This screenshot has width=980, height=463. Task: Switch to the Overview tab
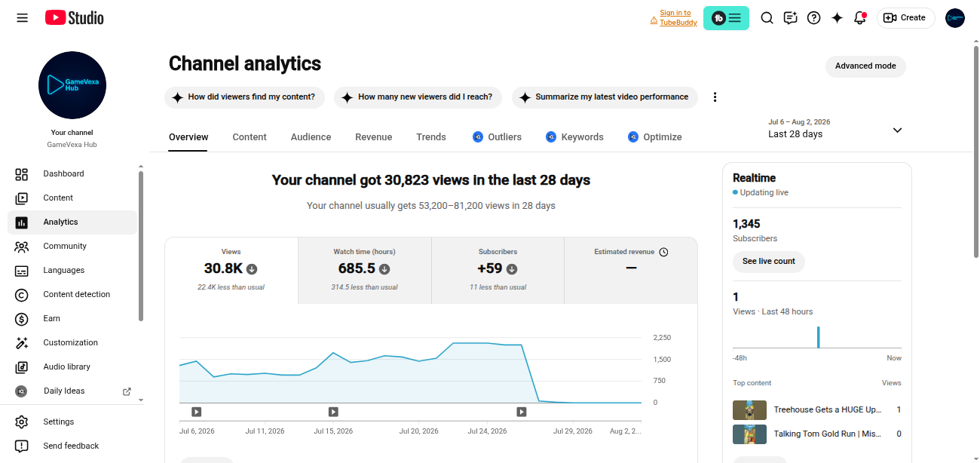click(188, 137)
